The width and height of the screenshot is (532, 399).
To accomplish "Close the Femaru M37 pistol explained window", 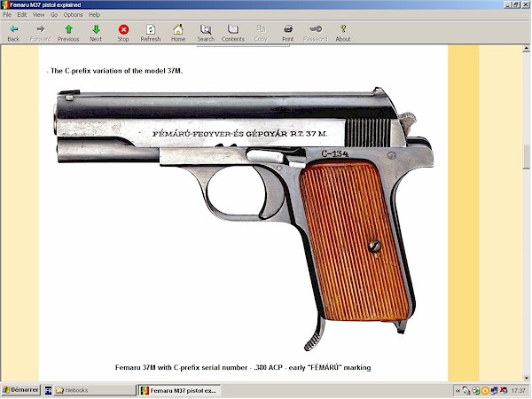I will click(525, 4).
